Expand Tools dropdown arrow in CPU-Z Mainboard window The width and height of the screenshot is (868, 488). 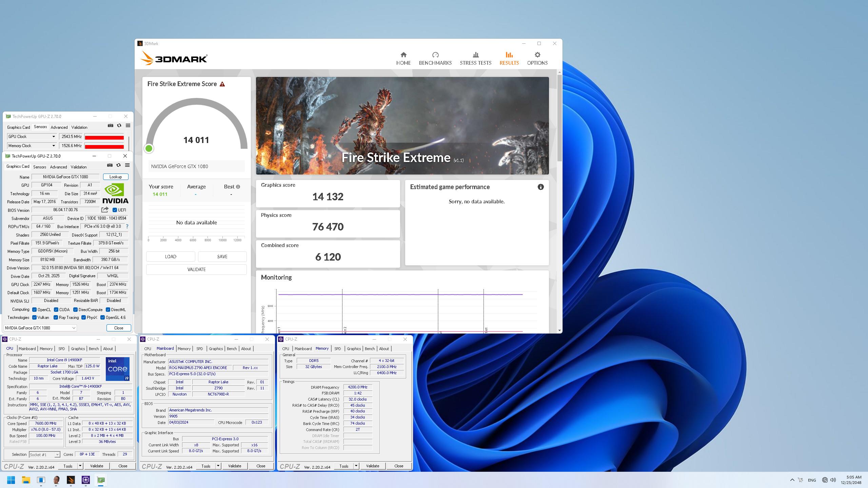pyautogui.click(x=218, y=466)
